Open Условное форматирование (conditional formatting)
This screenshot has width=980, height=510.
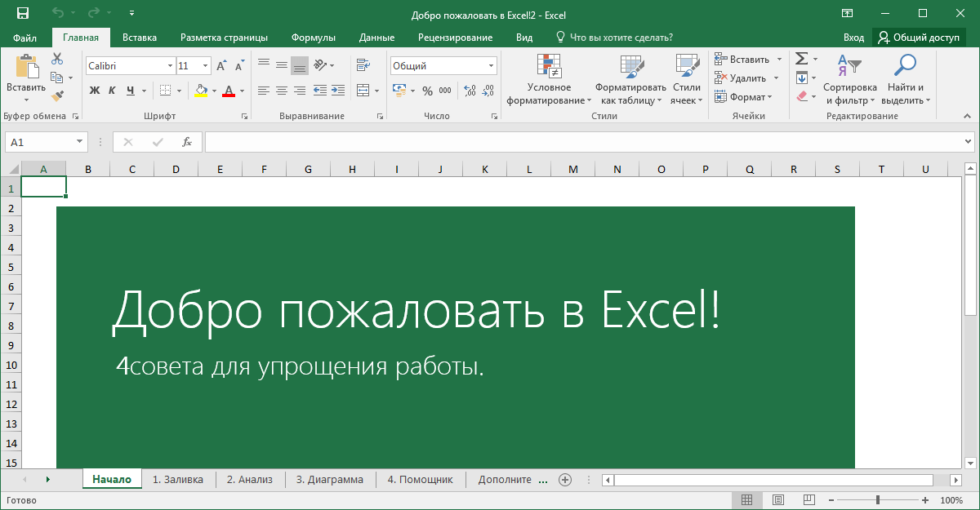(x=547, y=78)
